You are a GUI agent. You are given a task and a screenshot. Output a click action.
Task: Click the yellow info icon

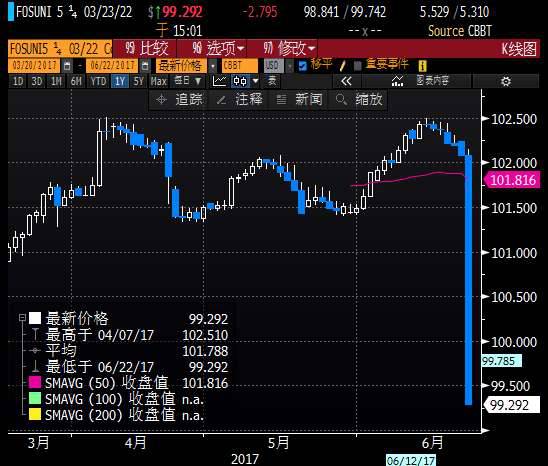tap(423, 66)
